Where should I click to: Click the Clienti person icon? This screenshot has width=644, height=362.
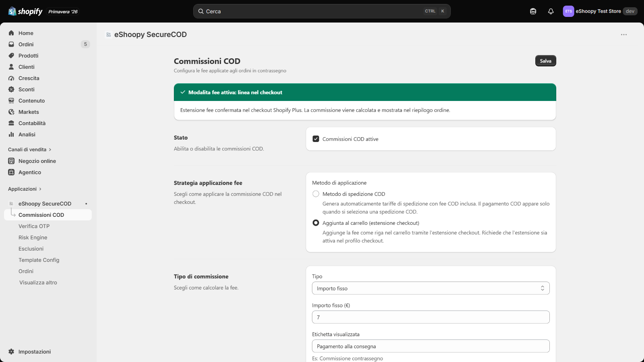pyautogui.click(x=11, y=67)
